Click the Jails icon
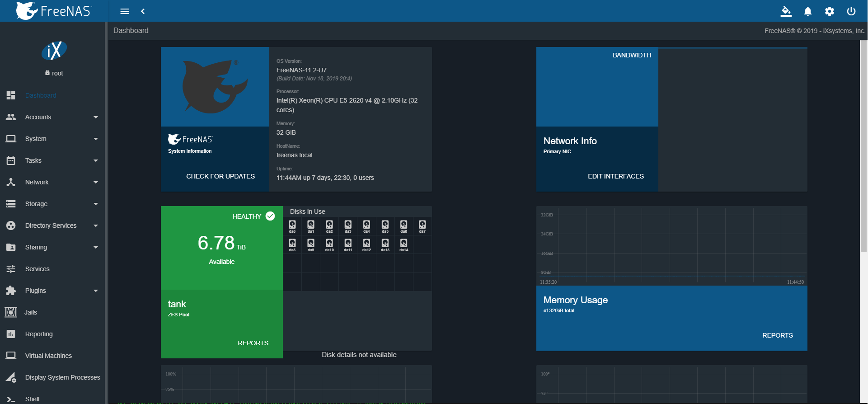The height and width of the screenshot is (404, 868). coord(11,312)
